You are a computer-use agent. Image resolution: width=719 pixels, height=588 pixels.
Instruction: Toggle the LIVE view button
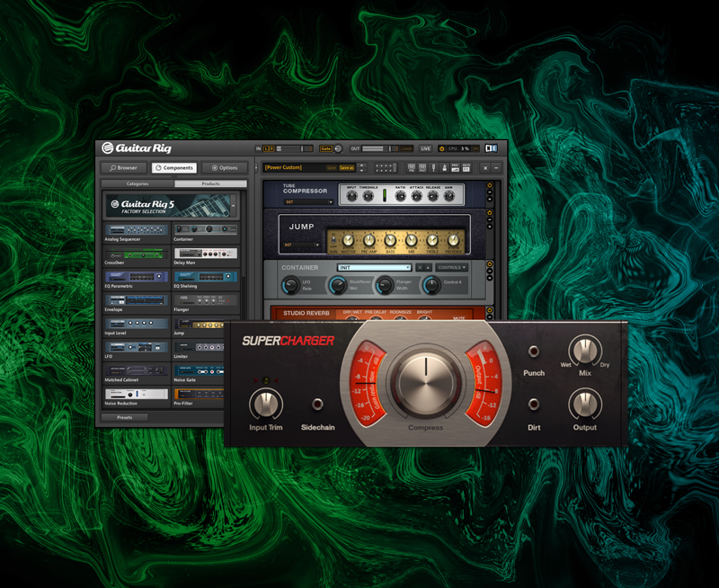425,148
